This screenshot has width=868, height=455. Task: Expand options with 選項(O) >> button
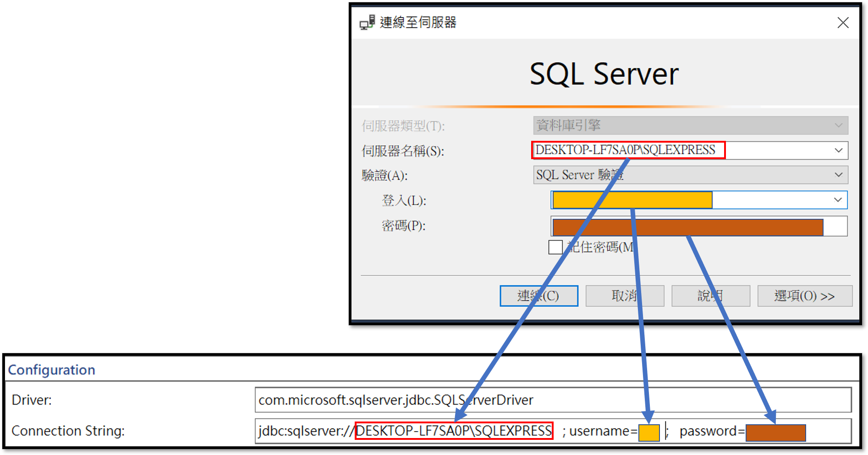click(804, 296)
